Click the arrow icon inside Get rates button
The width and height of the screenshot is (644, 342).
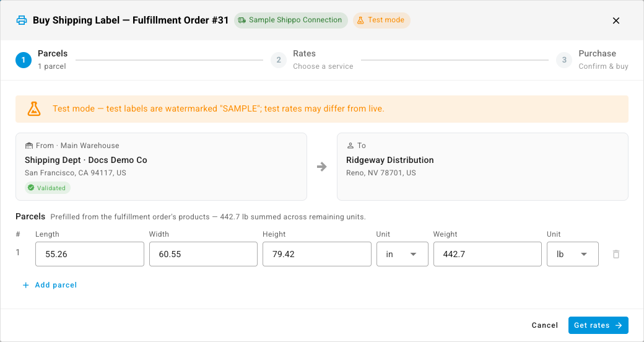[619, 325]
